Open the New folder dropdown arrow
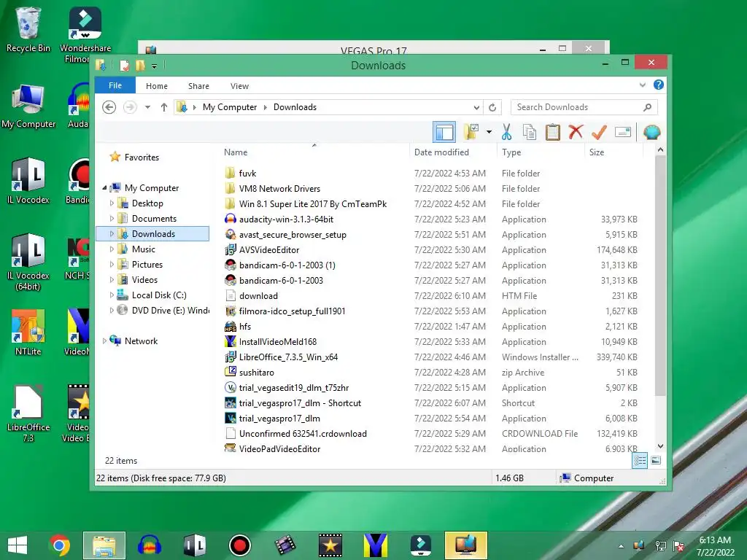 [x=489, y=132]
